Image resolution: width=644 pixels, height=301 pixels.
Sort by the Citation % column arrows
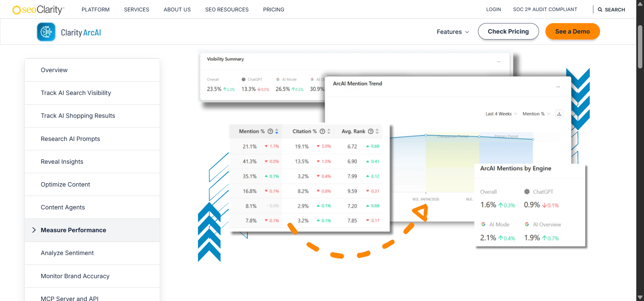click(x=329, y=131)
